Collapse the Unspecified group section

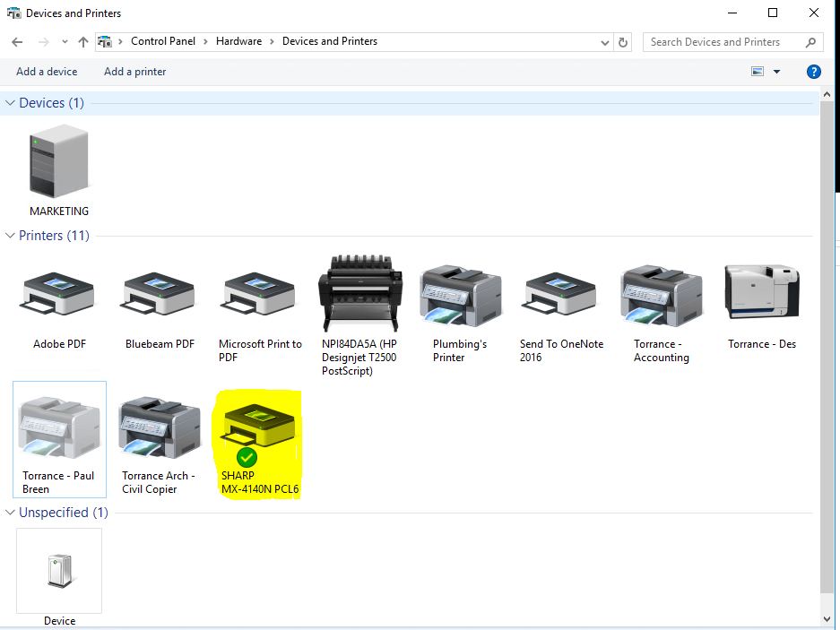(x=11, y=513)
